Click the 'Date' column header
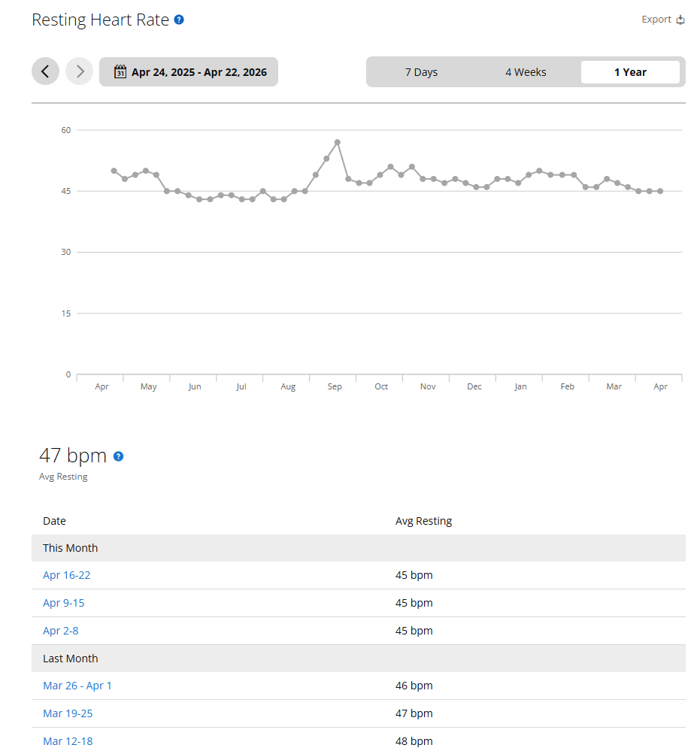 pos(54,521)
